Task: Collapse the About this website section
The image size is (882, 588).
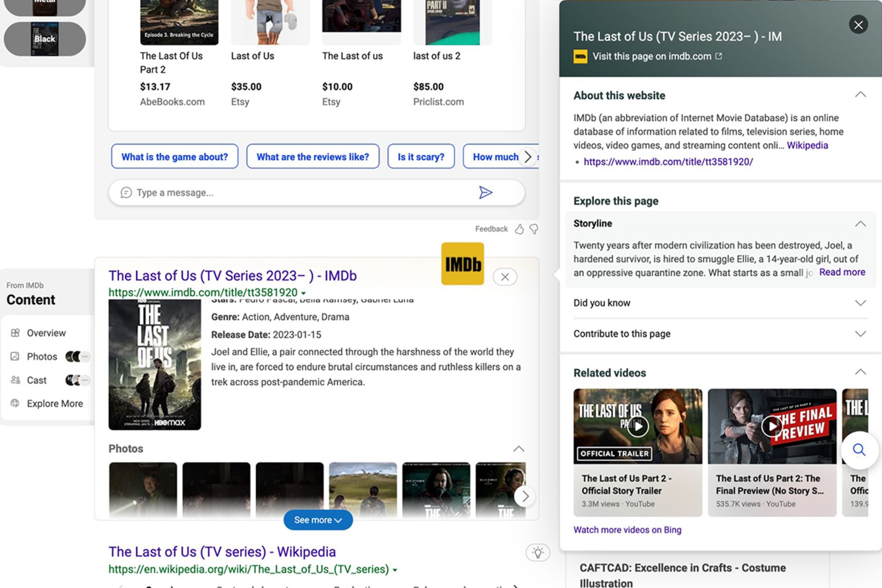Action: [860, 95]
